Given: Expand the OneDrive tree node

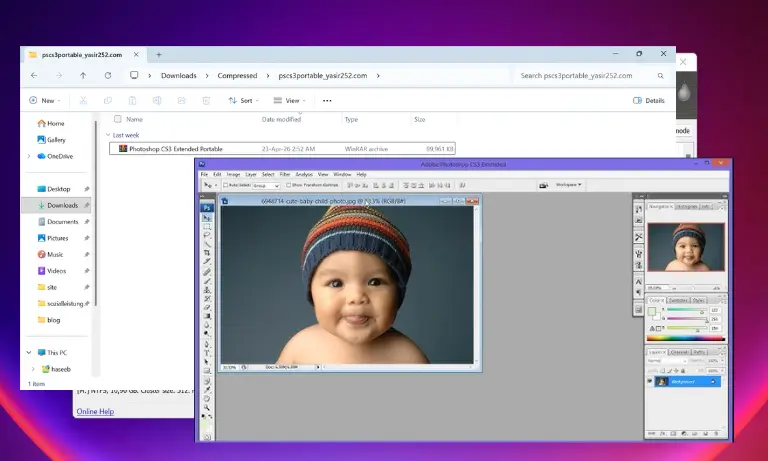Looking at the screenshot, I should tap(28, 156).
